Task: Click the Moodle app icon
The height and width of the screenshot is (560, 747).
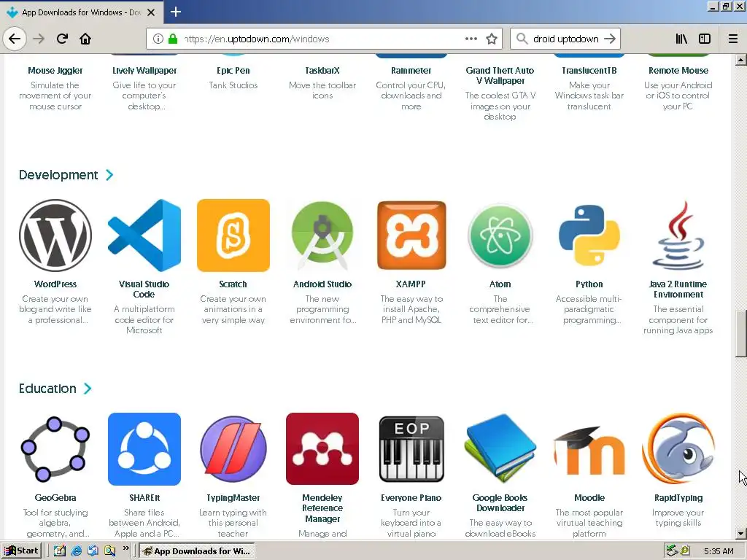Action: 589,449
